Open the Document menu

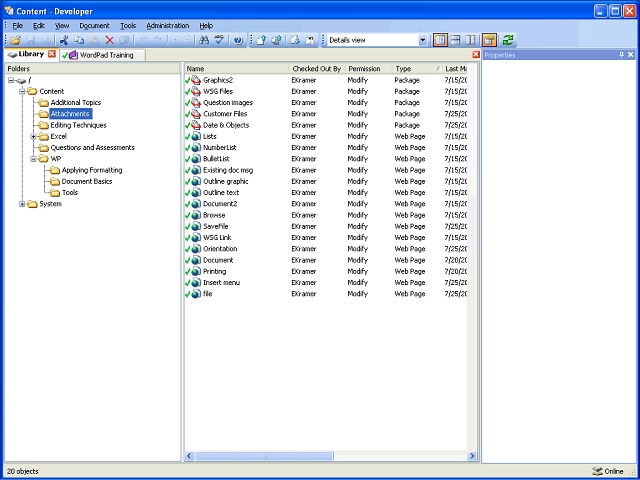(x=94, y=26)
